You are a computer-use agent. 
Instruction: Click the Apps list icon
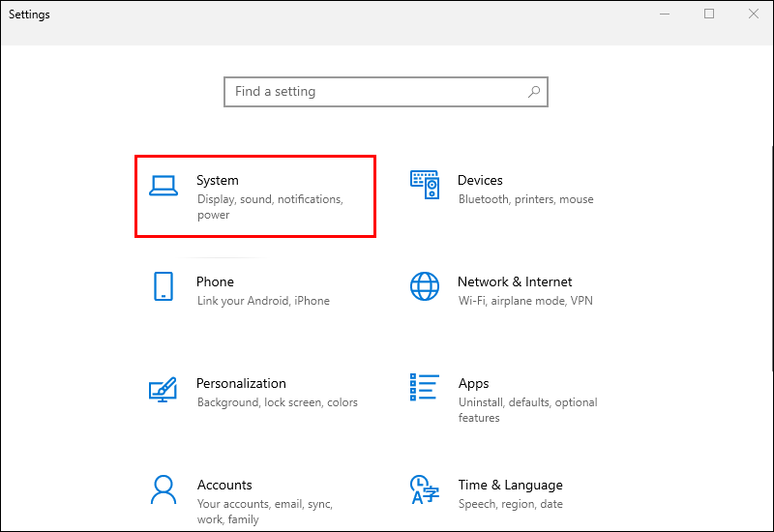pos(425,389)
